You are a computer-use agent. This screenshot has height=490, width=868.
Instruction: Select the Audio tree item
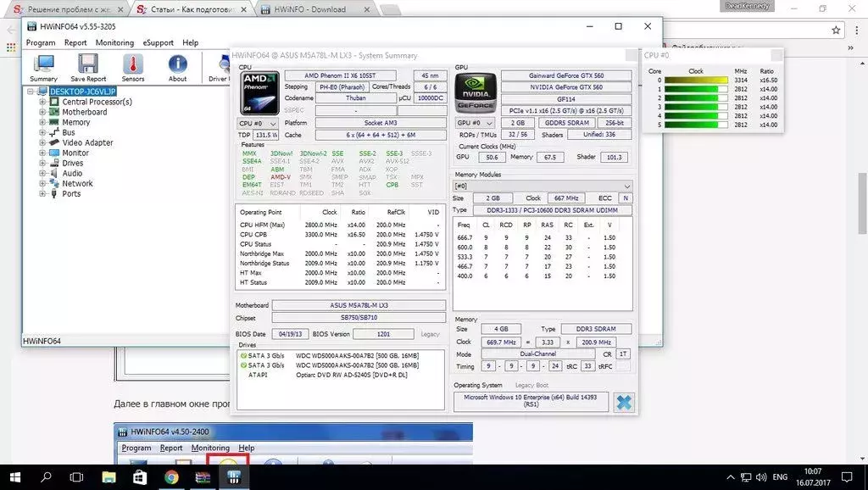point(72,173)
